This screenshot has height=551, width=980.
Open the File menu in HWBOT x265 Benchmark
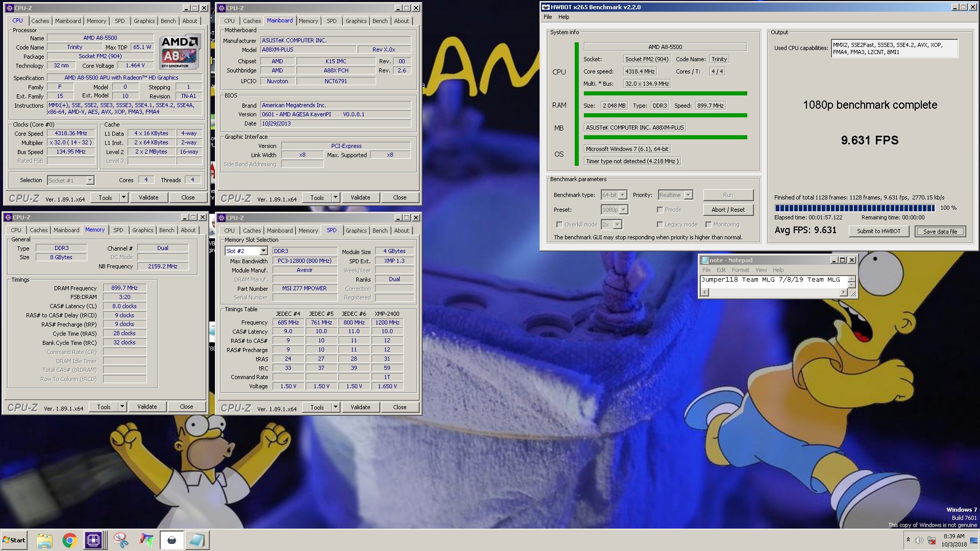(548, 17)
